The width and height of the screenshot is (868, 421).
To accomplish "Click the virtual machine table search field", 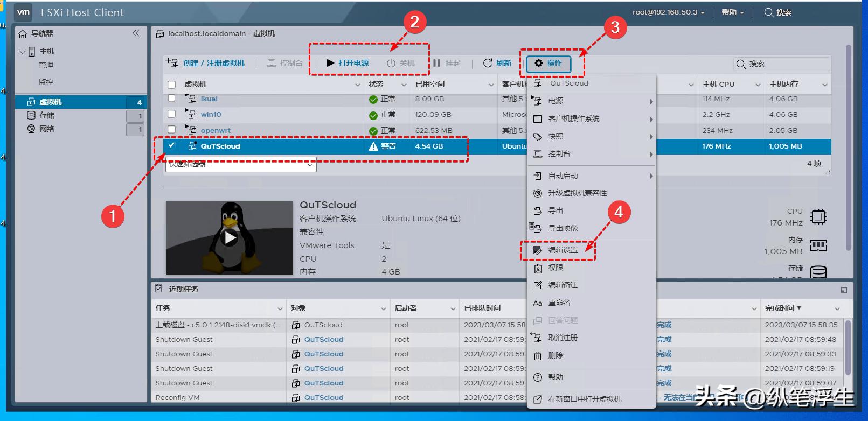I will coord(781,64).
